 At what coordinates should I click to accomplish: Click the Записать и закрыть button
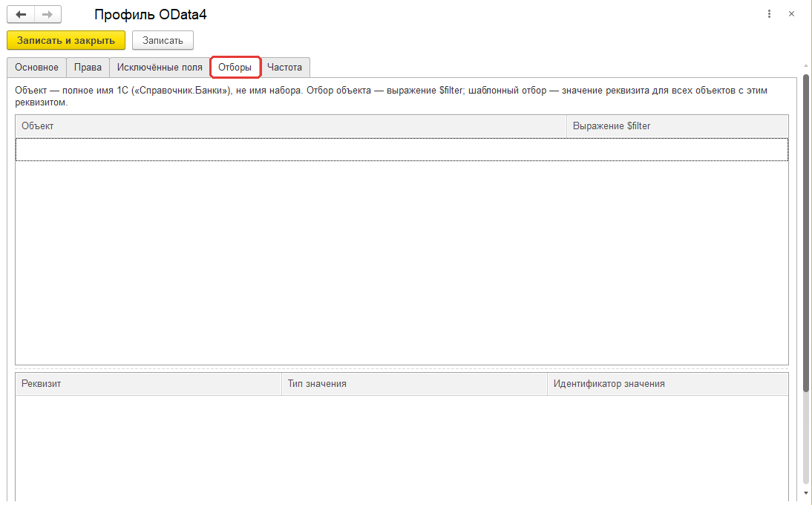coord(66,40)
